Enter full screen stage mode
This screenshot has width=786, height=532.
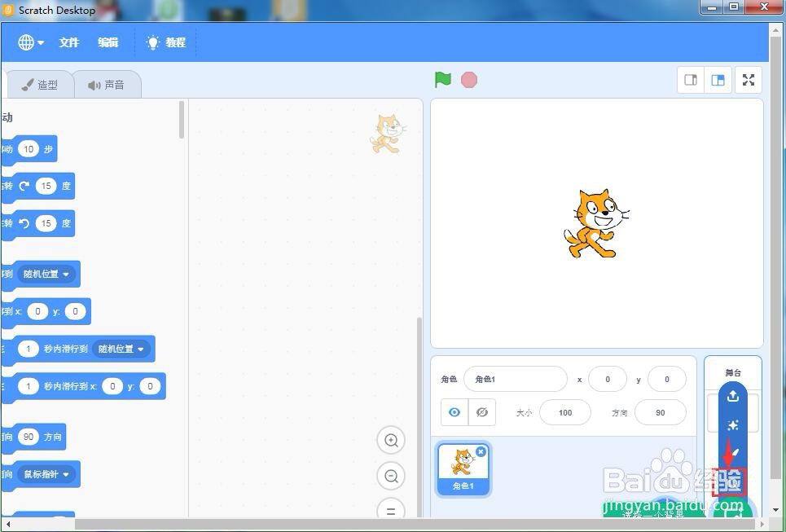(749, 80)
